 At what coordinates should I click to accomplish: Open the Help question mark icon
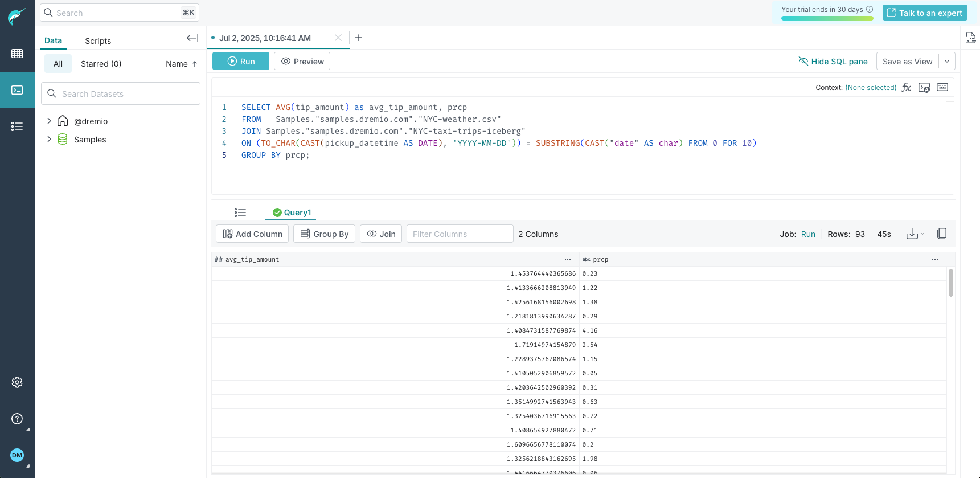tap(17, 419)
